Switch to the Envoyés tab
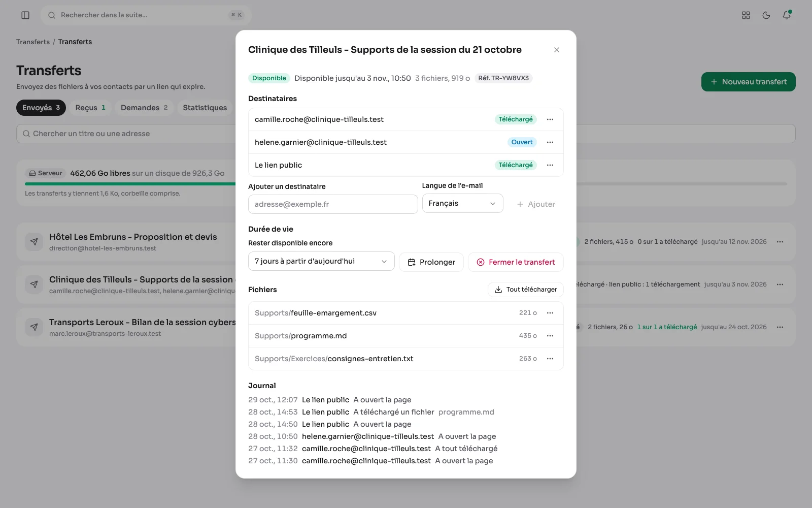This screenshot has width=812, height=508. point(41,108)
